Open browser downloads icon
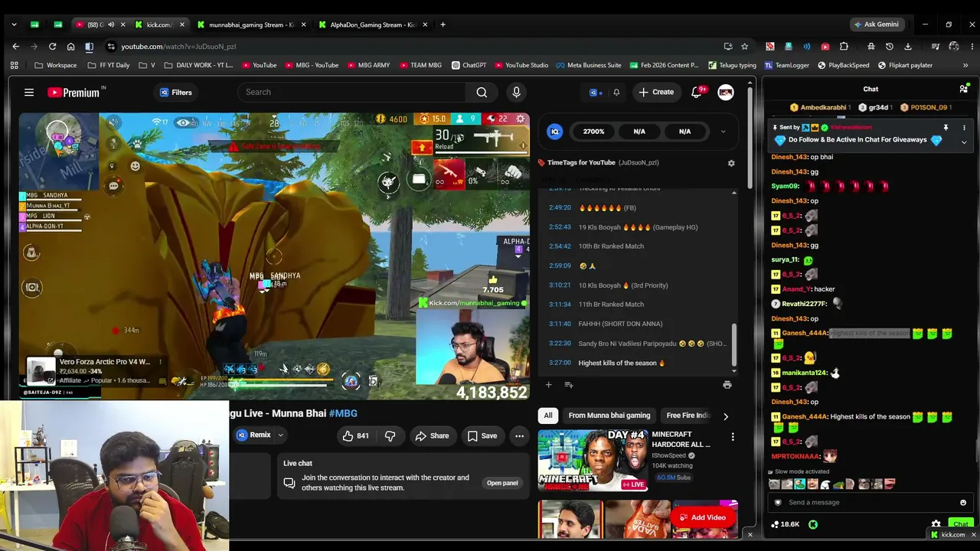980x551 pixels. (908, 47)
